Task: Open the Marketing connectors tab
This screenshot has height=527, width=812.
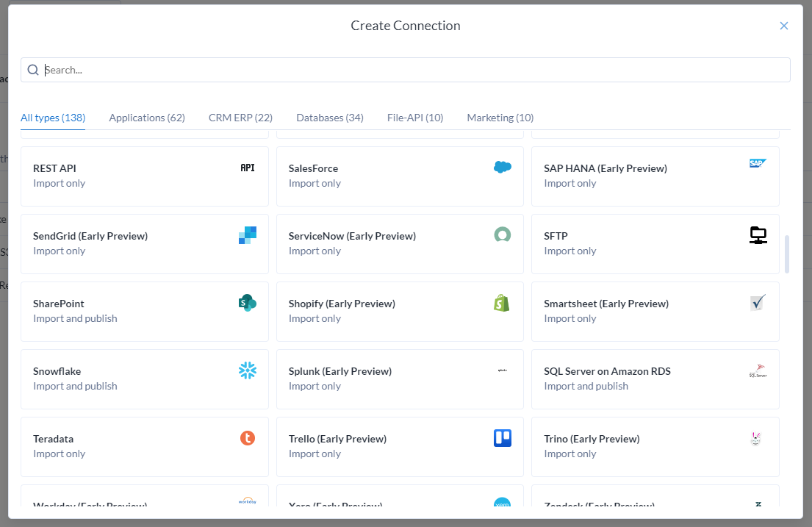Action: (500, 118)
